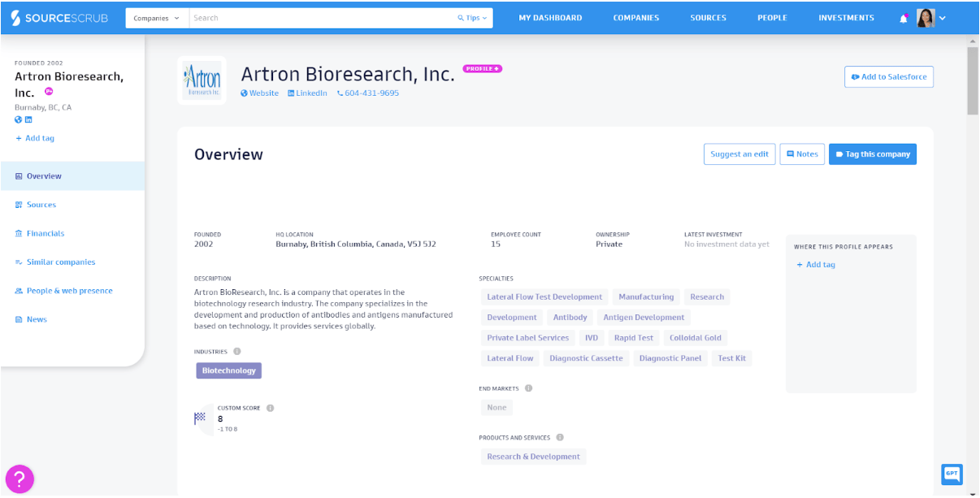This screenshot has width=980, height=498.
Task: Select the Antibody specialty tag
Action: click(570, 318)
